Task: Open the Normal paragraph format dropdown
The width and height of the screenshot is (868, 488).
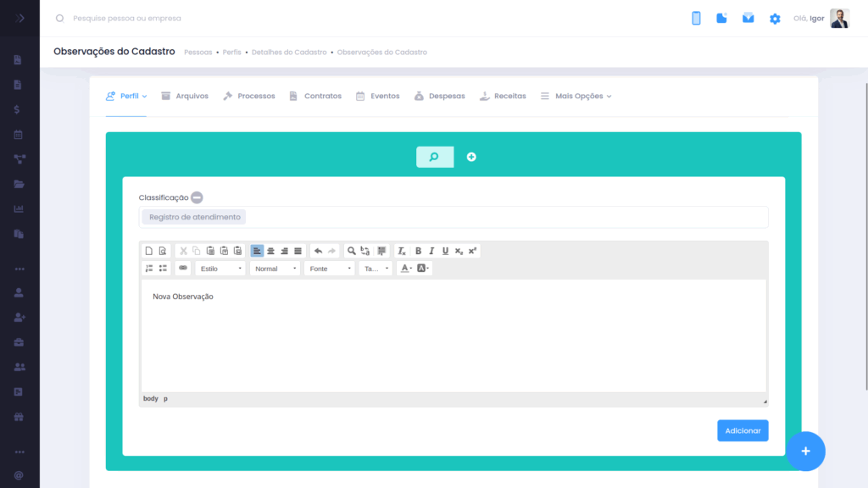Action: coord(275,269)
